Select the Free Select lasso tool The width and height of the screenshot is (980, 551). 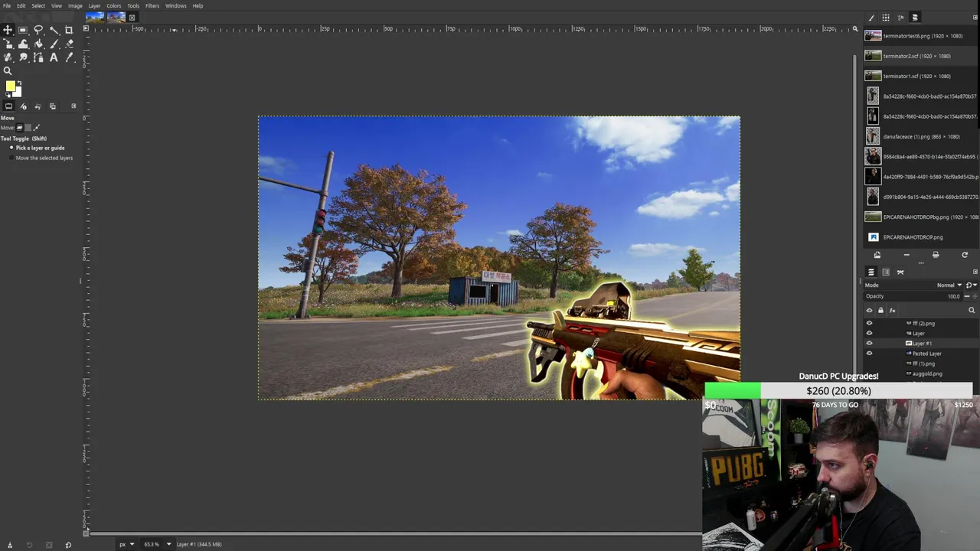(x=38, y=30)
